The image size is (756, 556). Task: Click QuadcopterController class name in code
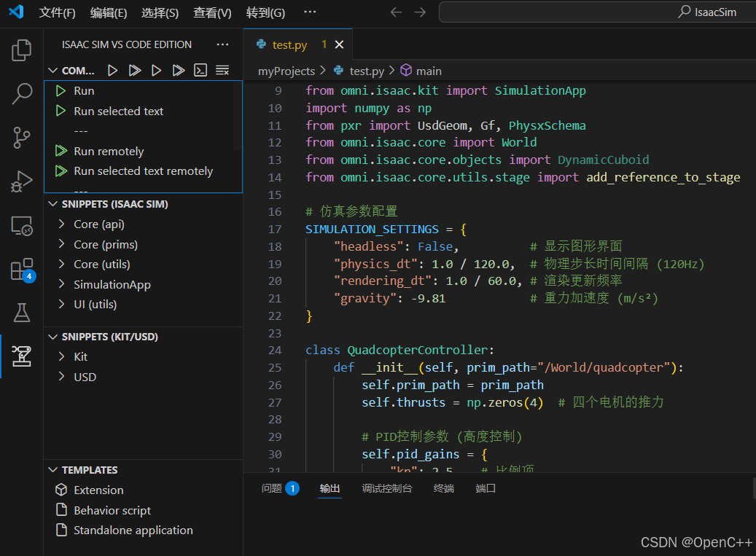tap(418, 350)
